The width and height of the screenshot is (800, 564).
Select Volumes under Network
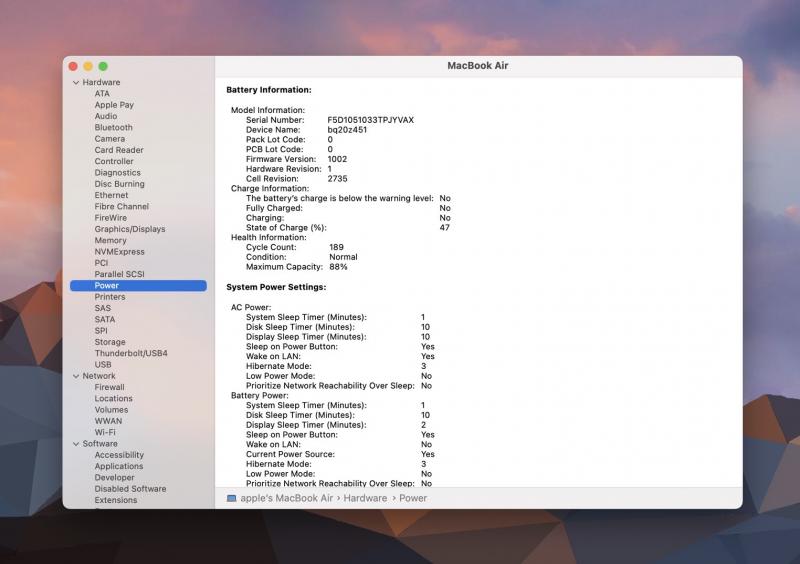coord(111,410)
